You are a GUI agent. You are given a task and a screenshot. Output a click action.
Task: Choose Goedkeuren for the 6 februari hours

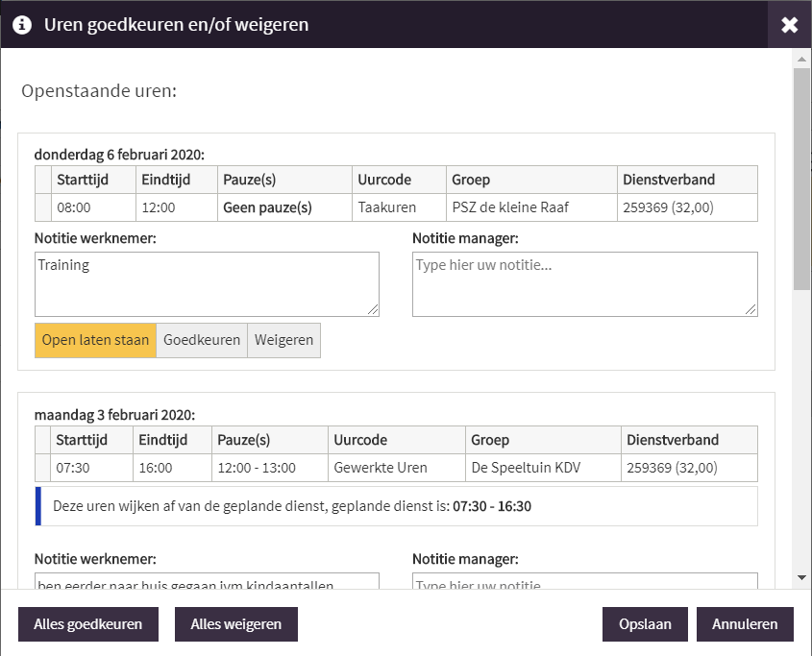click(x=202, y=340)
